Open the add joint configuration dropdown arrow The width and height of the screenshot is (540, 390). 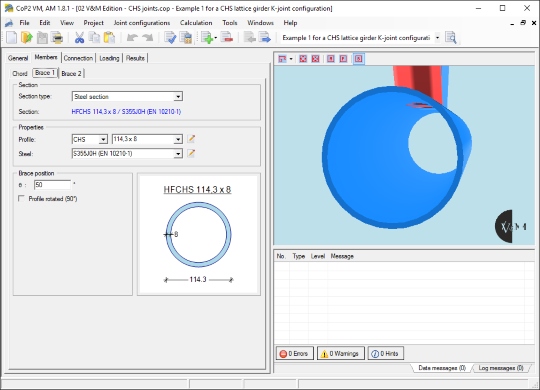coord(216,38)
